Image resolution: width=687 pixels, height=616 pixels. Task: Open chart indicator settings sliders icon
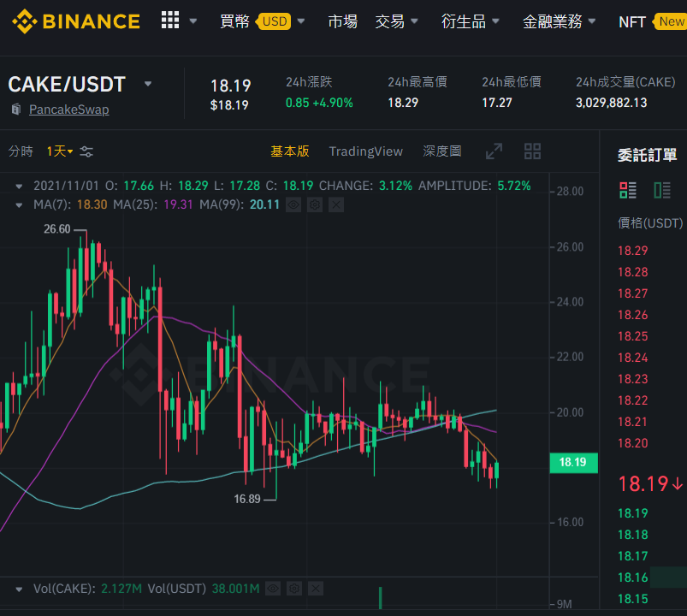pos(86,151)
